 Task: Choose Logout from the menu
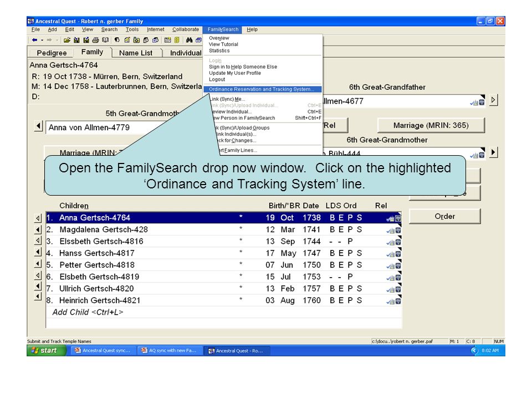pyautogui.click(x=217, y=79)
